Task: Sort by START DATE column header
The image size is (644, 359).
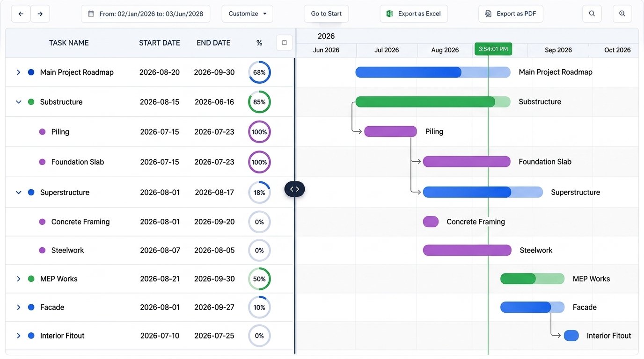Action: click(x=160, y=43)
